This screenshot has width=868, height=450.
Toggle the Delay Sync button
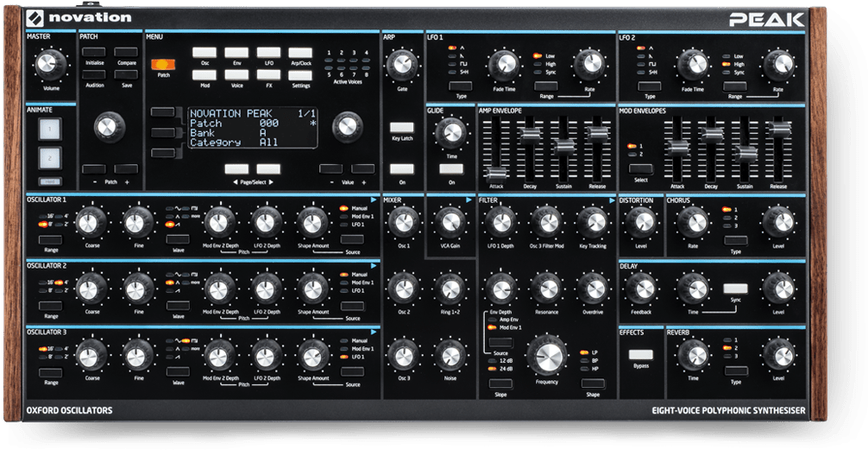click(x=735, y=288)
